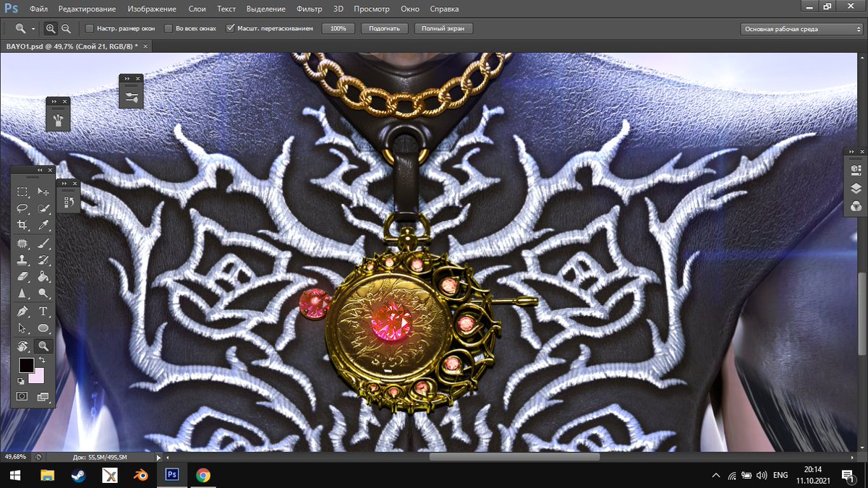Viewport: 868px width, 488px height.
Task: Open Google Chrome from the taskbar
Action: (203, 475)
